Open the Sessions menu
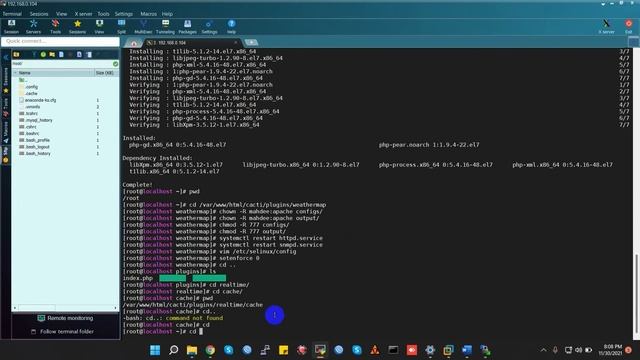 click(39, 14)
